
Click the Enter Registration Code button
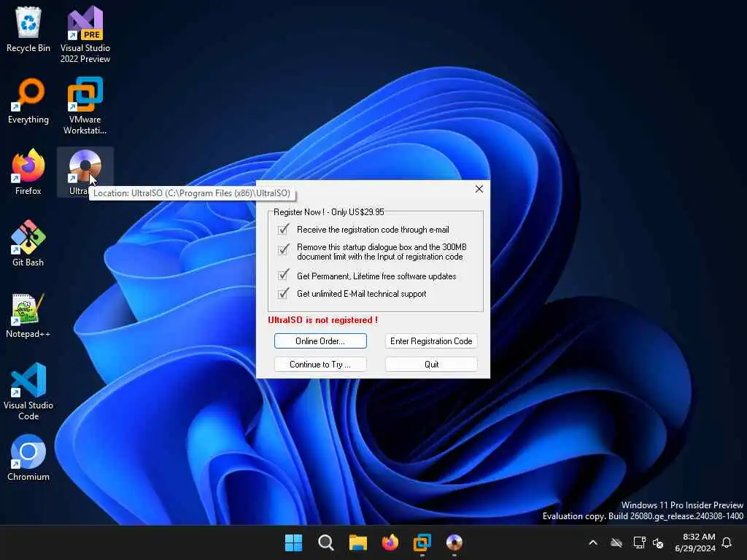tap(431, 341)
